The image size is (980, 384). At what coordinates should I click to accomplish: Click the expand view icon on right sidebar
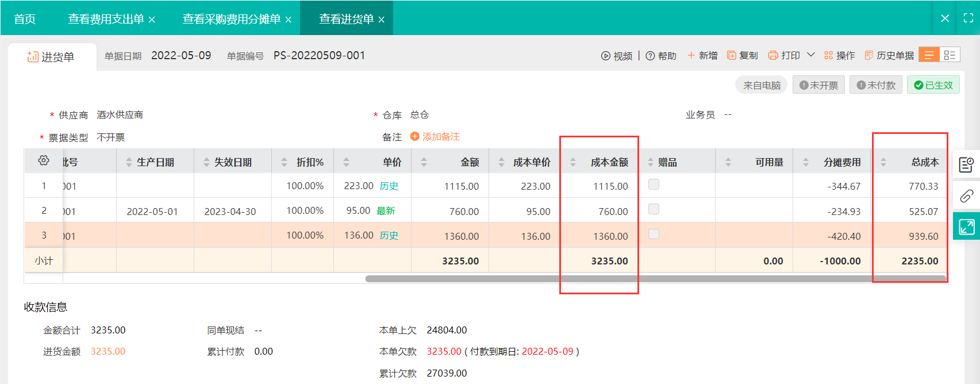click(966, 226)
